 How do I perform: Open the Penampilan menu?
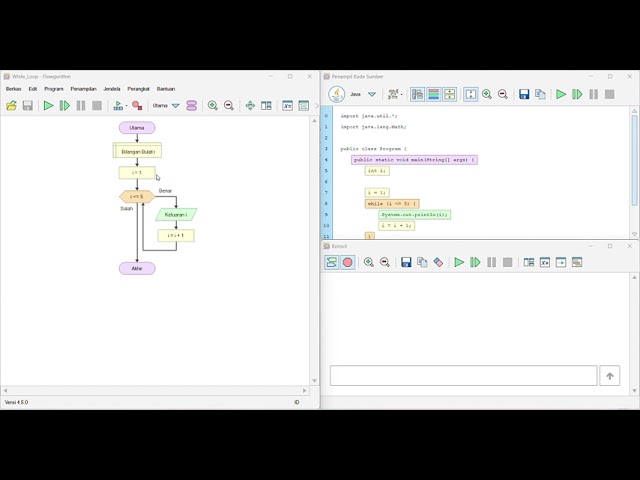(x=84, y=89)
